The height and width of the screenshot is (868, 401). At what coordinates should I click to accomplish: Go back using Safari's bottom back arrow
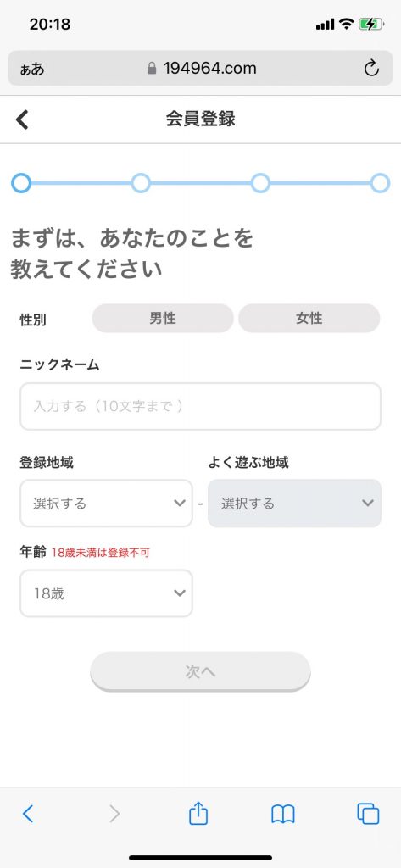pos(28,814)
